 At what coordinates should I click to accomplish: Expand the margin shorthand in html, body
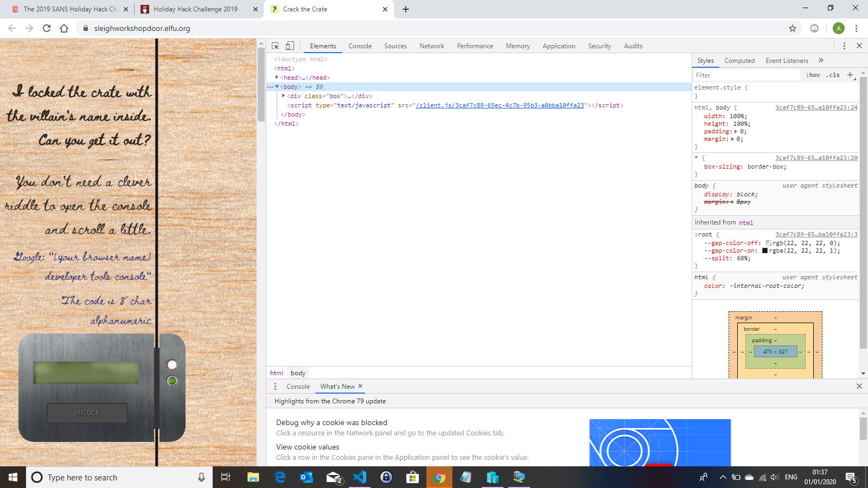pyautogui.click(x=732, y=139)
